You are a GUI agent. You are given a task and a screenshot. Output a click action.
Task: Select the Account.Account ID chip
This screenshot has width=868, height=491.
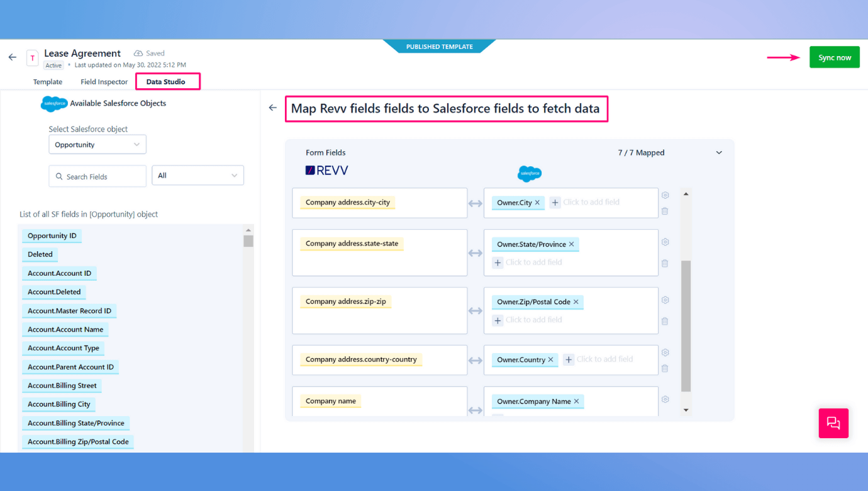pyautogui.click(x=60, y=273)
